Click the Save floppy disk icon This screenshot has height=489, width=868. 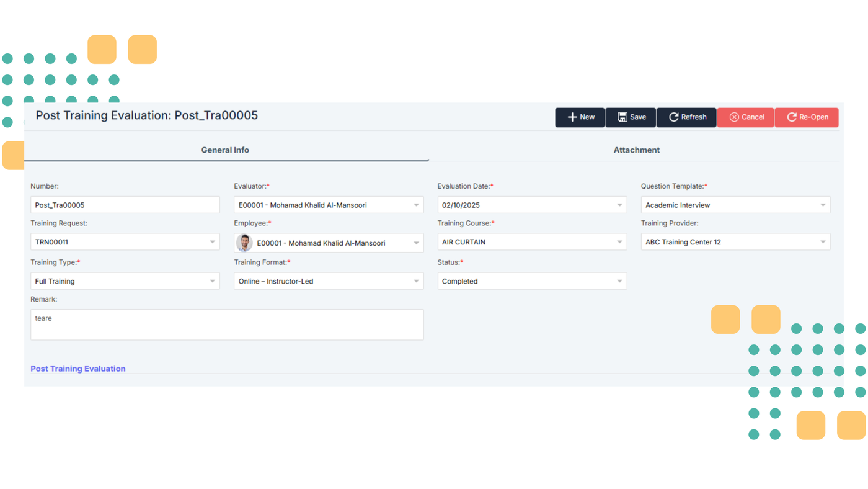622,117
